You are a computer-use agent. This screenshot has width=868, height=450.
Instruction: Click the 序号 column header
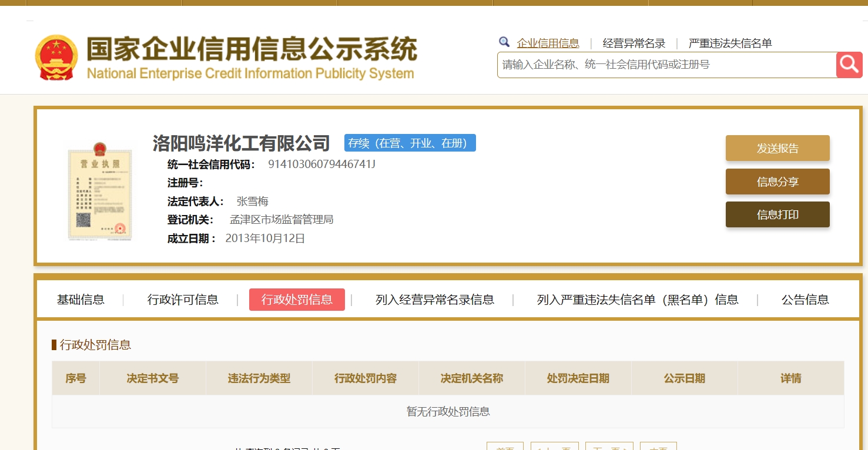(x=76, y=378)
